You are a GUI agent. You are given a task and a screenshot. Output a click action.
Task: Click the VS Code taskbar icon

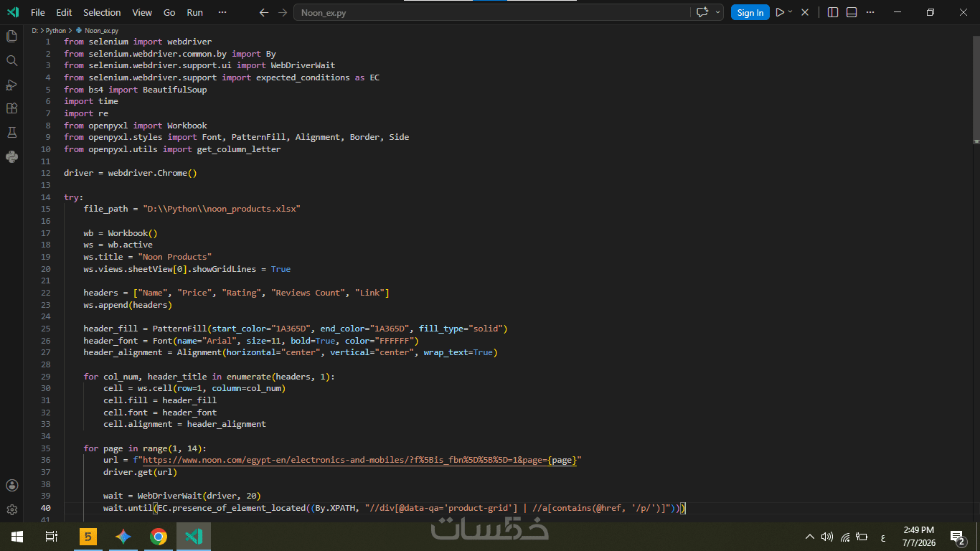[194, 537]
